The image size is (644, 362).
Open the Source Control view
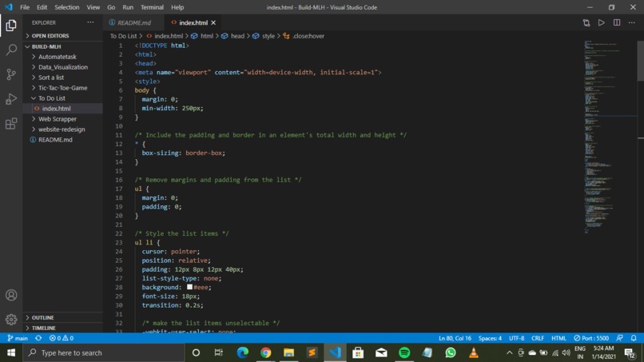tap(11, 74)
